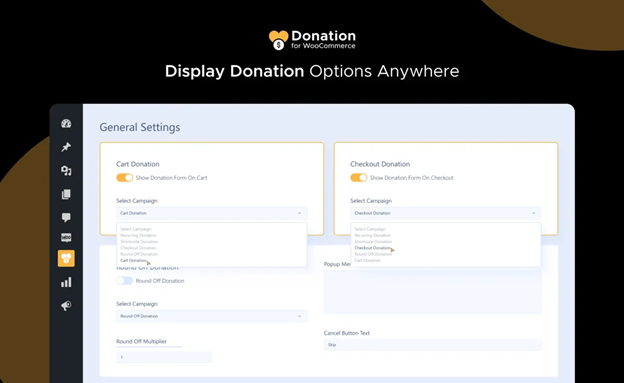Screen dimensions: 624x383
Task: Choose Round Off Donation in cart campaign list
Action: [139, 254]
